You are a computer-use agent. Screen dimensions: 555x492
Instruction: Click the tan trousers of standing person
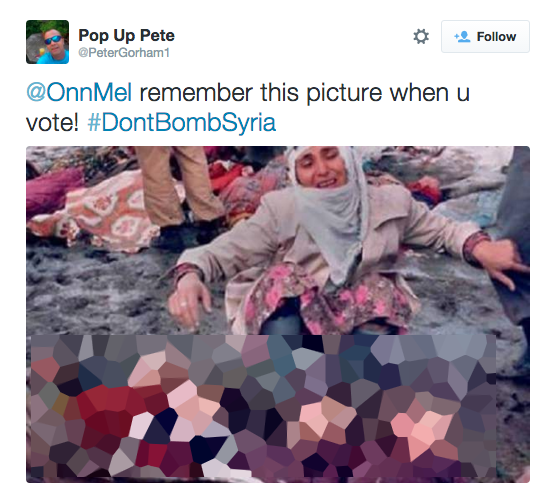pos(179,184)
